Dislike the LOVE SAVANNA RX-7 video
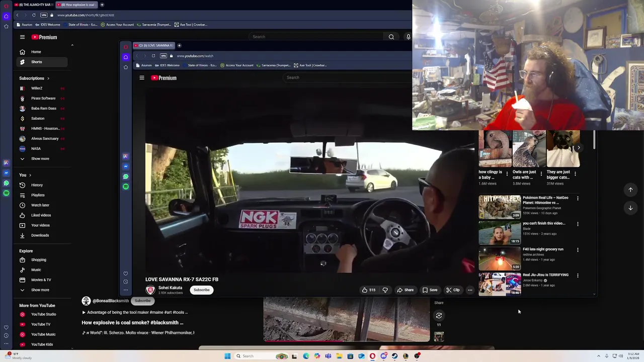Screen dimensions: 644x362 [x=385, y=290]
